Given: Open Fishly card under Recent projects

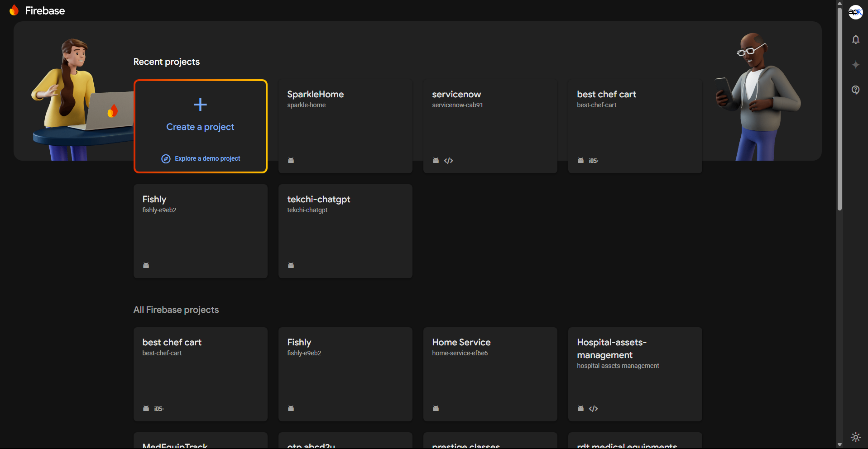Looking at the screenshot, I should [200, 231].
